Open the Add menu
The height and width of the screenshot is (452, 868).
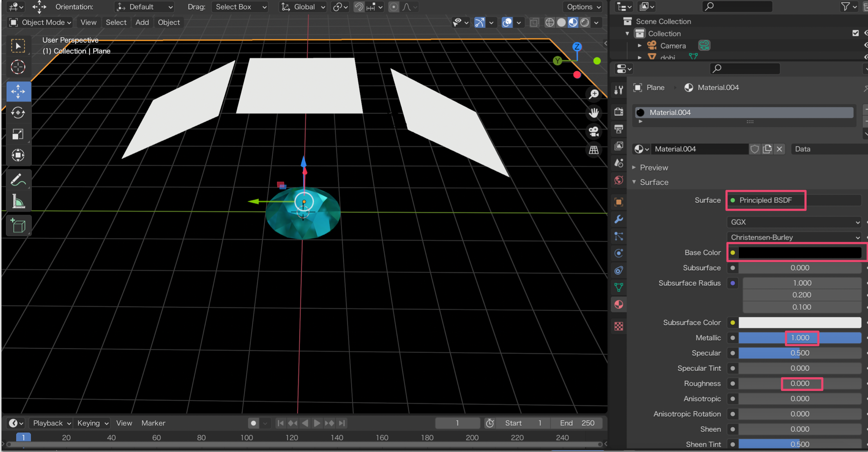pyautogui.click(x=142, y=22)
